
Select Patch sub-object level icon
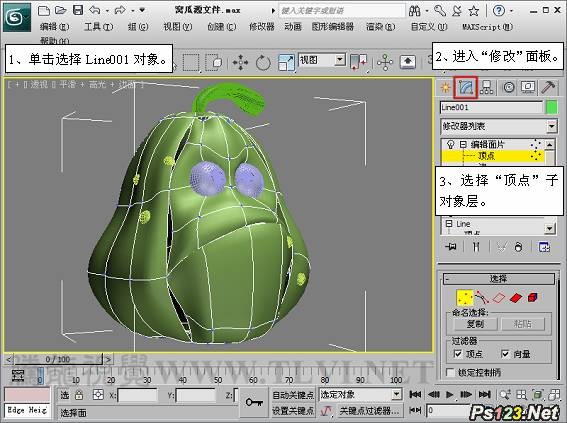[516, 298]
